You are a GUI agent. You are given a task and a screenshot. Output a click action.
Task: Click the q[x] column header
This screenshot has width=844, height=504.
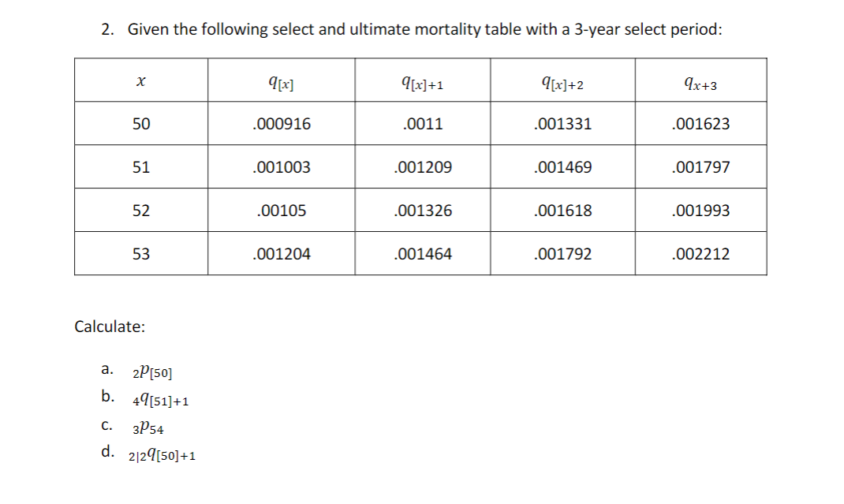[x=281, y=80]
